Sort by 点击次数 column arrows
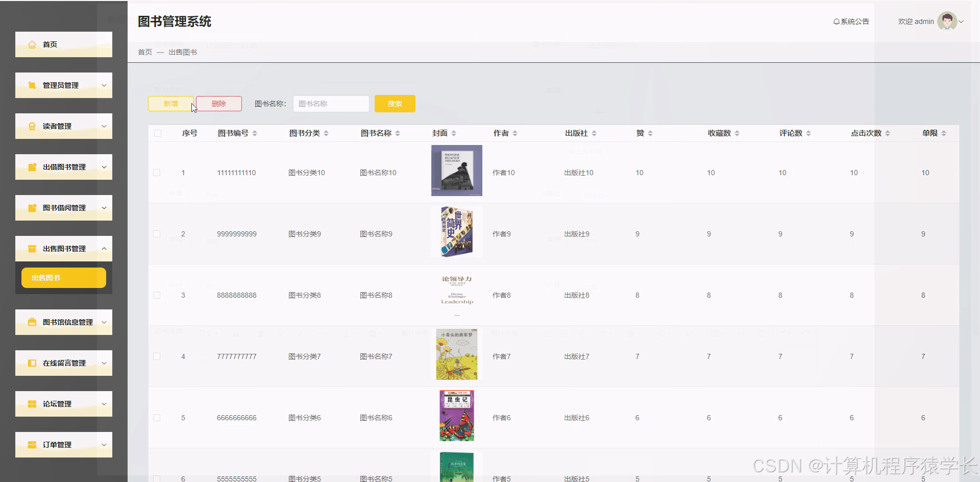Image resolution: width=980 pixels, height=482 pixels. click(888, 133)
